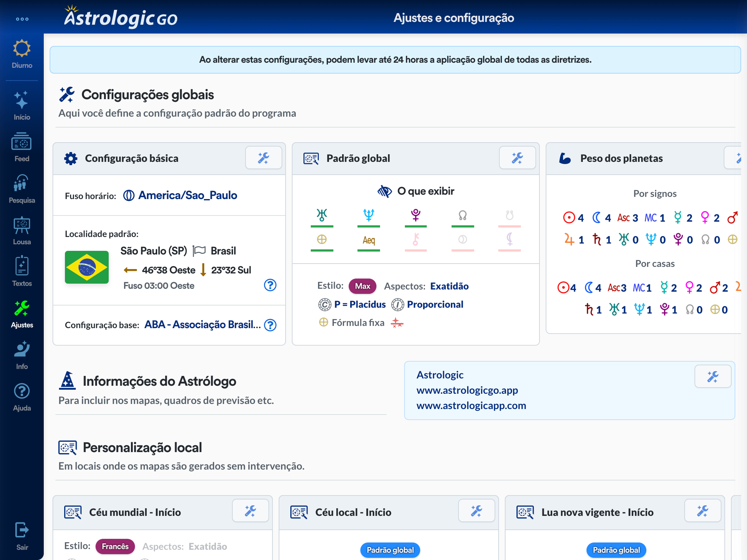Screen dimensions: 747x560
Task: Click www.astrologicapp.com link
Action: [471, 405]
